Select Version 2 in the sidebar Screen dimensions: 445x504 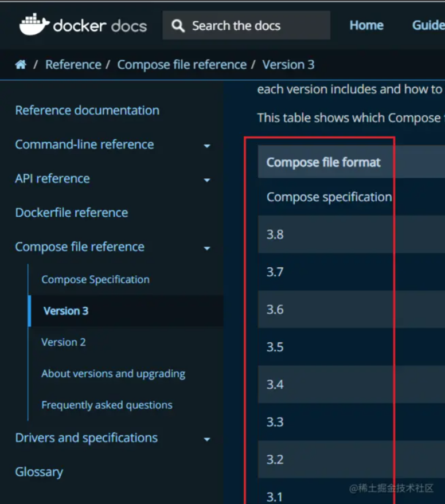point(64,342)
